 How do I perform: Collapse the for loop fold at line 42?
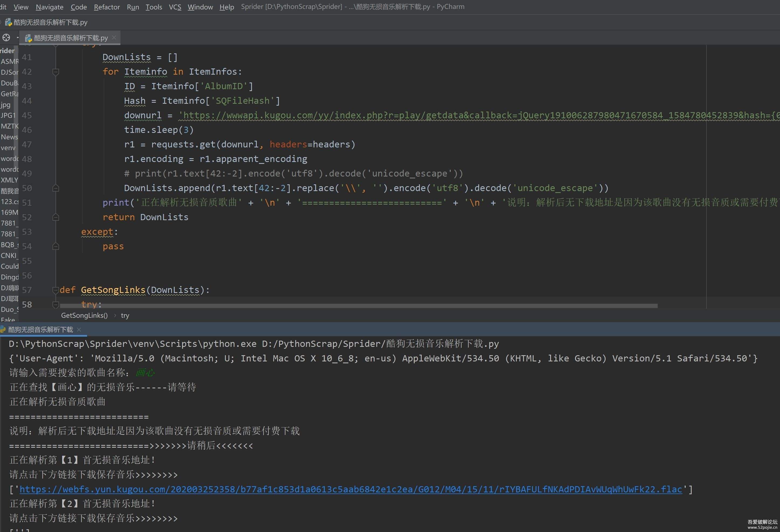(56, 72)
